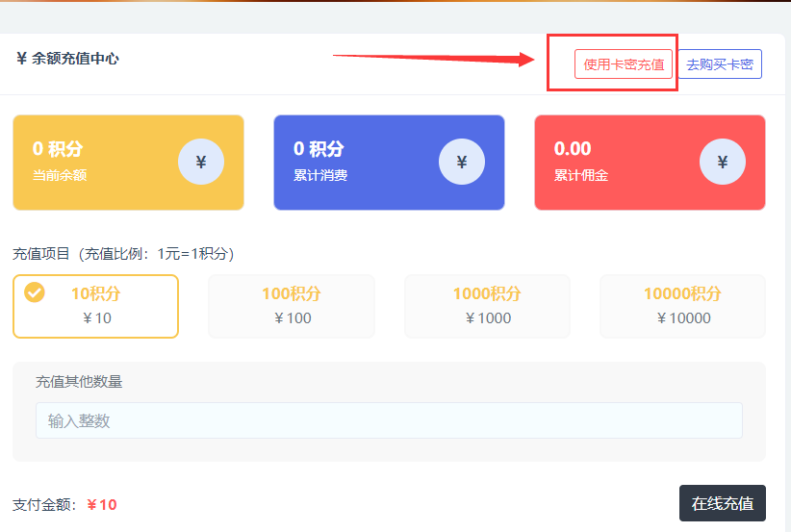Click the ¥ symbol beside 余额充值中心 title
The width and height of the screenshot is (791, 532).
(x=21, y=59)
